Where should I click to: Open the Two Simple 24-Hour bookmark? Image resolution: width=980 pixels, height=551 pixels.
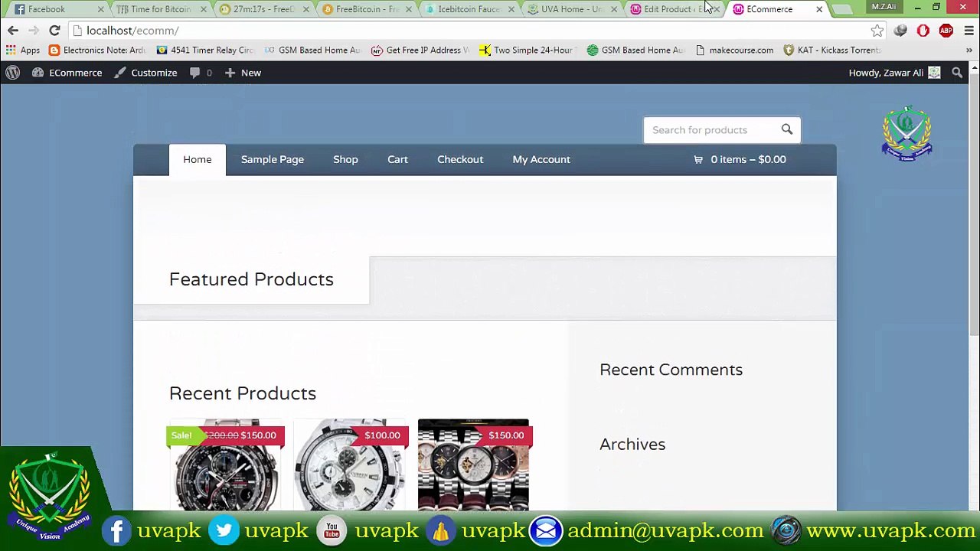[528, 51]
